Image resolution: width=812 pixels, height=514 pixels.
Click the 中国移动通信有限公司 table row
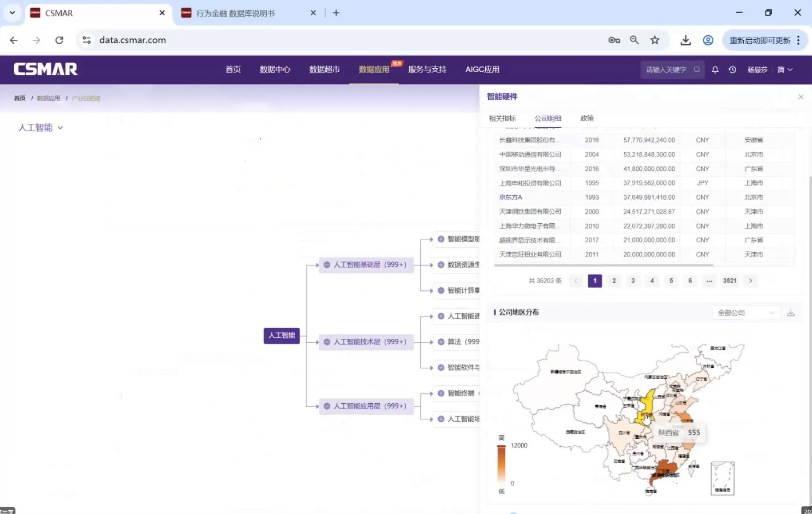(644, 154)
